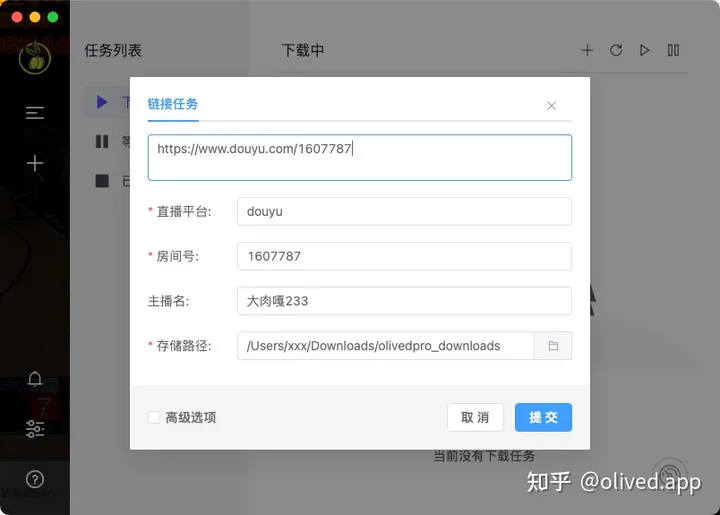Click the red macOS close window button
Viewport: 720px width, 515px height.
point(17,17)
